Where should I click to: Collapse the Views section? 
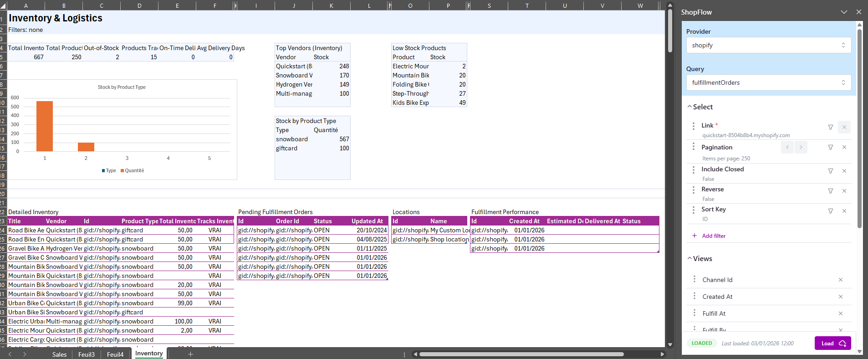pos(700,259)
